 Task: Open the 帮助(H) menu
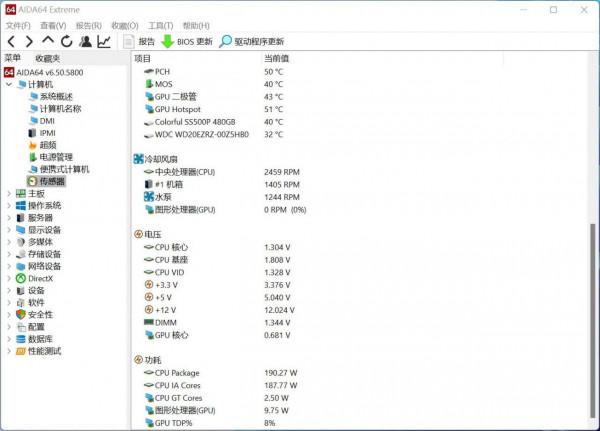point(196,26)
